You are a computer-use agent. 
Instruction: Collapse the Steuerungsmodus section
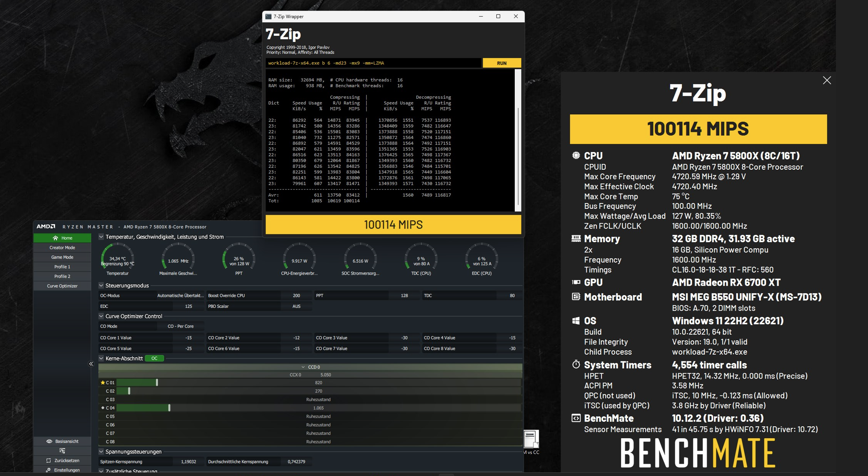pos(101,285)
